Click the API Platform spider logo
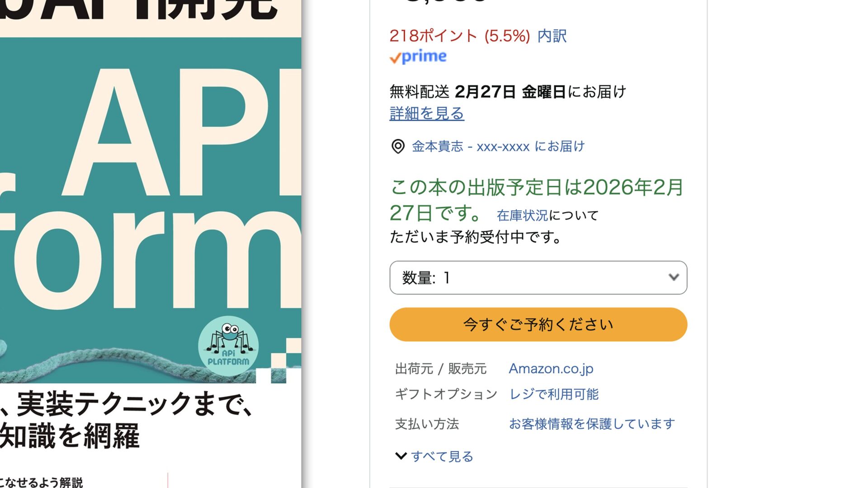The height and width of the screenshot is (488, 868). point(228,346)
